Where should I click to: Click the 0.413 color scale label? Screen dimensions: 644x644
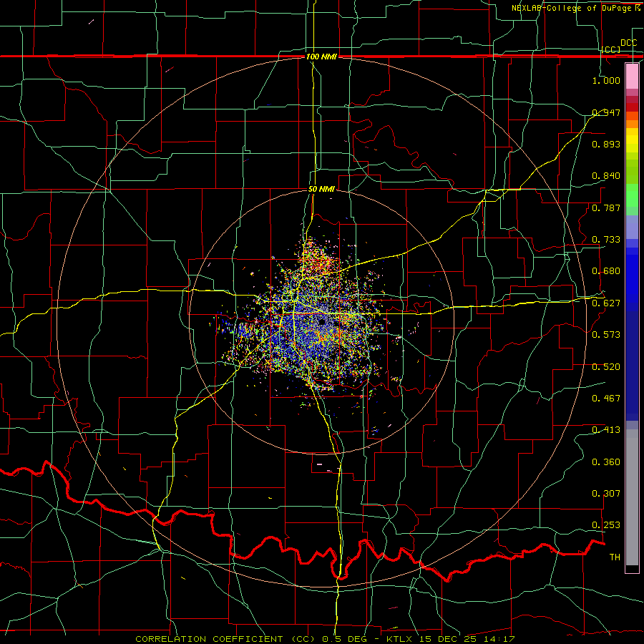(x=606, y=430)
